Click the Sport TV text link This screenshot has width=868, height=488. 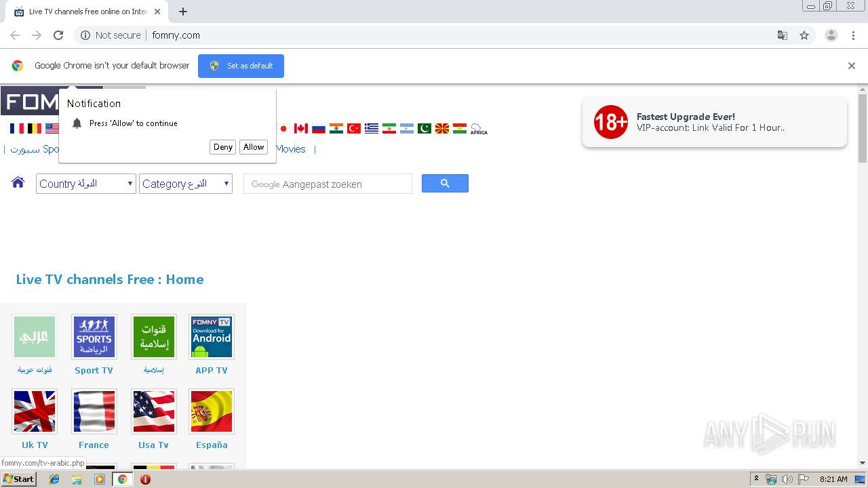[94, 371]
